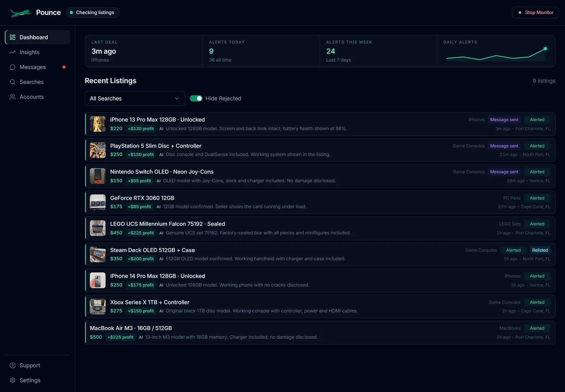The height and width of the screenshot is (392, 565).
Task: Open the Nintendo Switch OLED thumbnail
Action: click(97, 176)
